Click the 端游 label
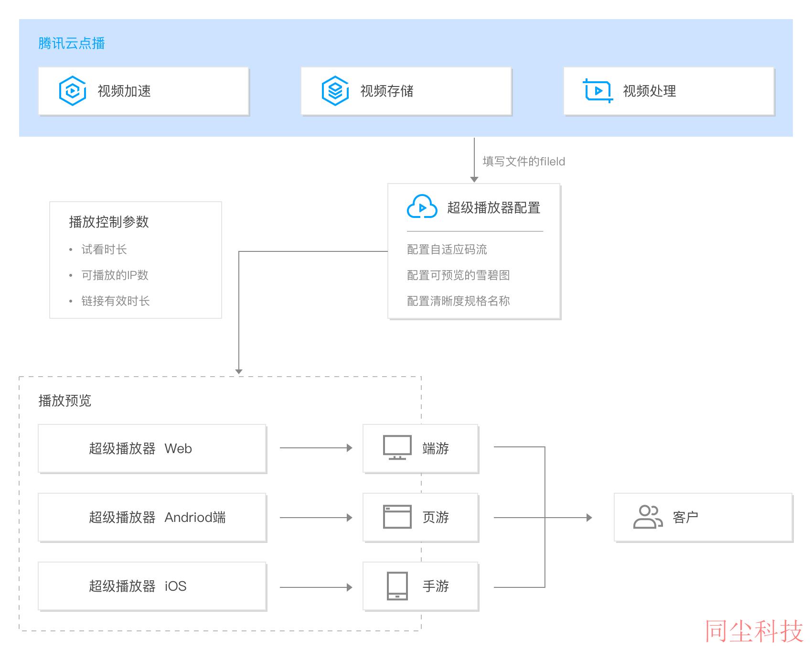The width and height of the screenshot is (812, 650). pos(436,448)
